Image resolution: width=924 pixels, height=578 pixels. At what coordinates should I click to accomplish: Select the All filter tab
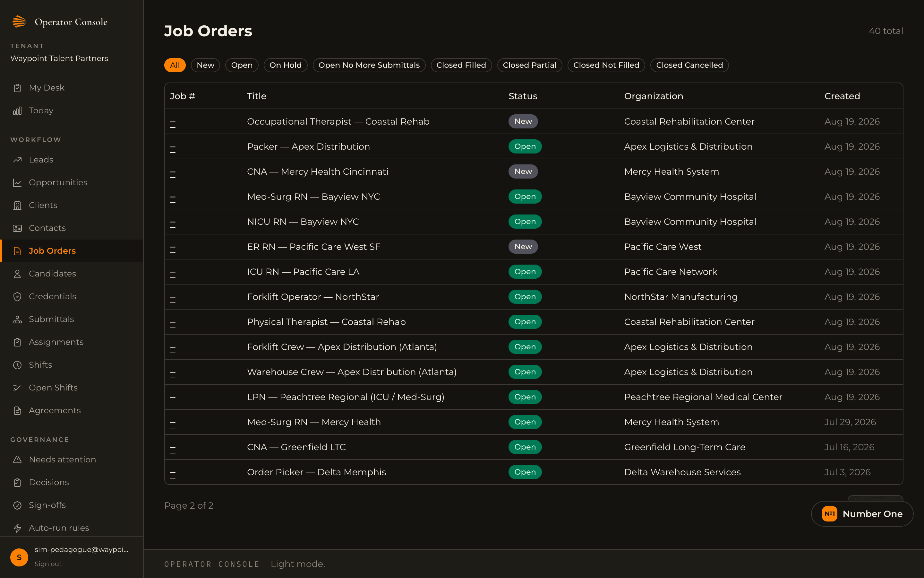175,65
